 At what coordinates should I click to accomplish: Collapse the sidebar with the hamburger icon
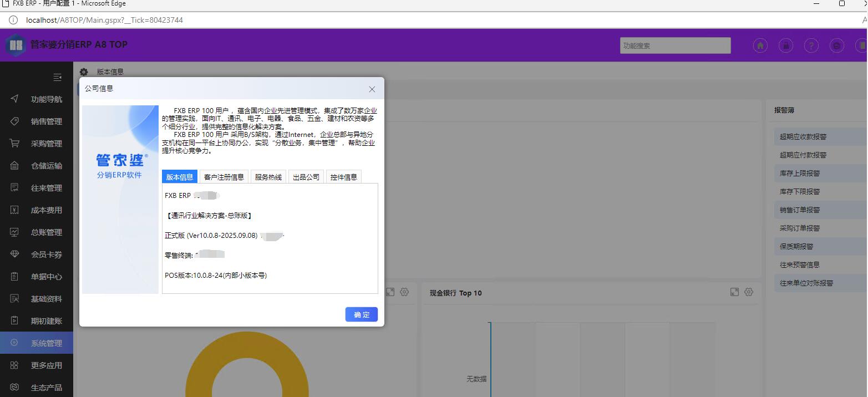coord(57,78)
